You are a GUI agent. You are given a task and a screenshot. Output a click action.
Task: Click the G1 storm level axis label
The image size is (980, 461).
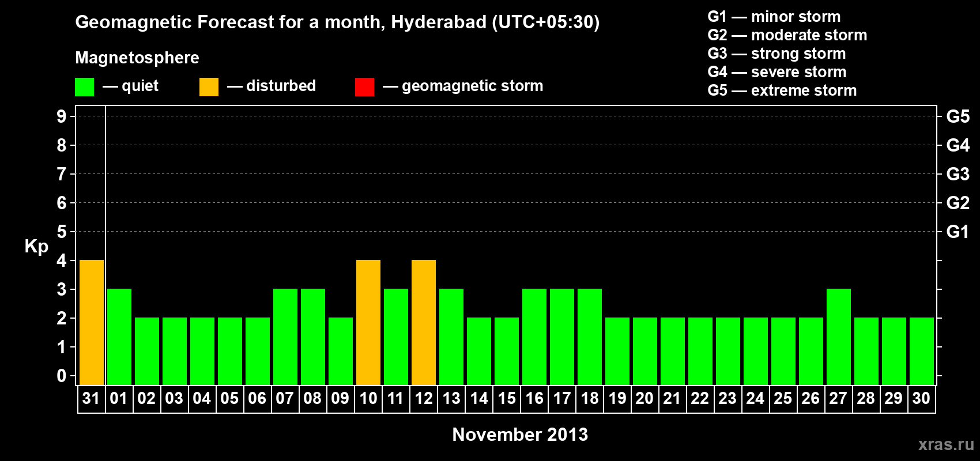pyautogui.click(x=958, y=232)
